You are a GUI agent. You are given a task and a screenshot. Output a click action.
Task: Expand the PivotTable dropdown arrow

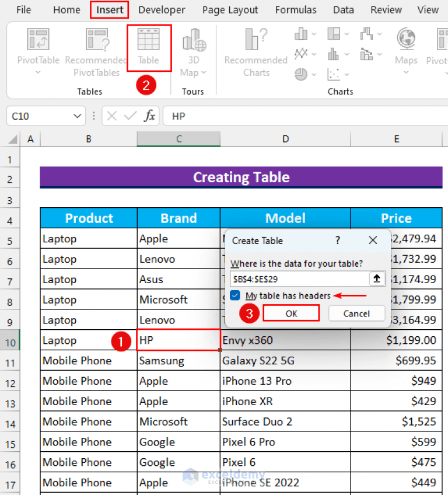pos(38,72)
